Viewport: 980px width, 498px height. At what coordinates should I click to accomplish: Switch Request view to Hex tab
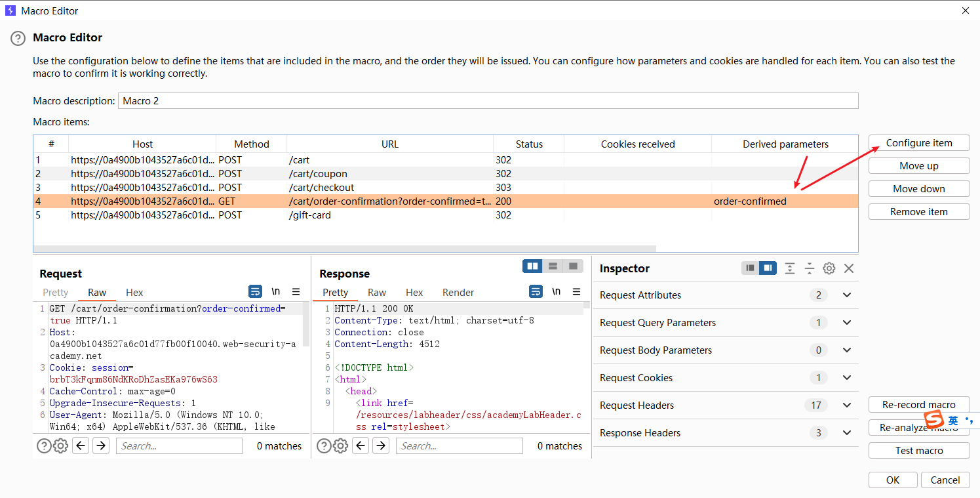point(134,293)
